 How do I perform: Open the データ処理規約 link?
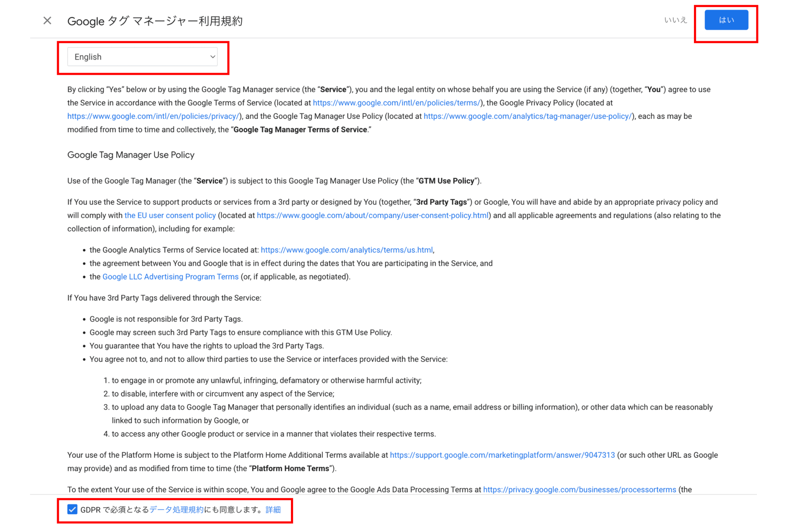coord(176,509)
